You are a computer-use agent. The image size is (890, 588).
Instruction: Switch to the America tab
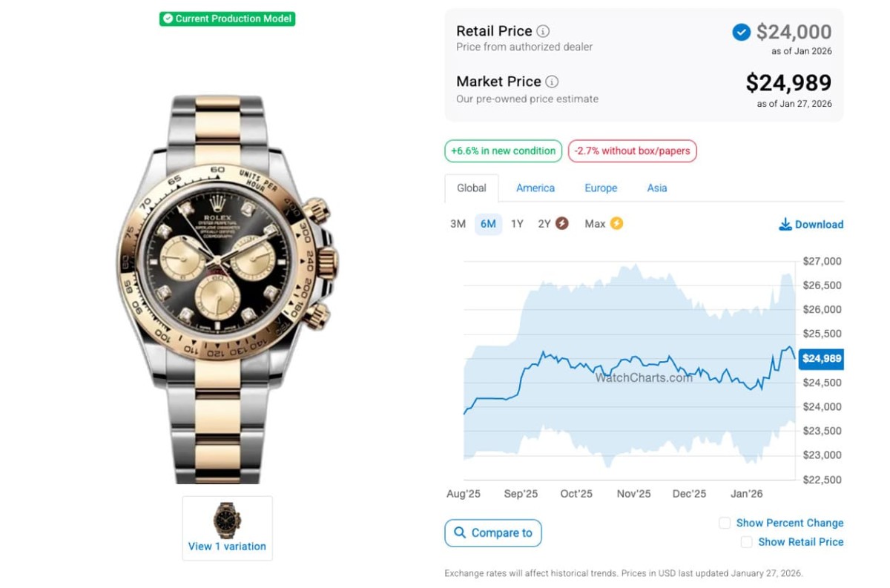(535, 188)
